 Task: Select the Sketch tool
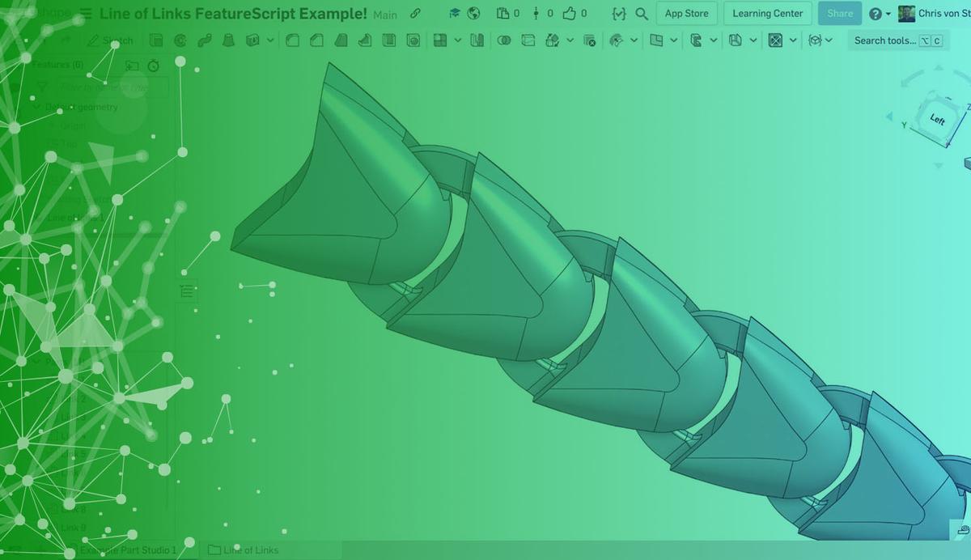(113, 40)
